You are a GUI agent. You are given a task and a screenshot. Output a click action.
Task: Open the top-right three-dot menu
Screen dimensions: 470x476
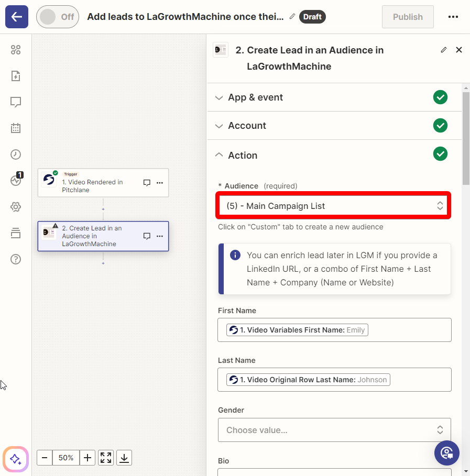pos(453,17)
